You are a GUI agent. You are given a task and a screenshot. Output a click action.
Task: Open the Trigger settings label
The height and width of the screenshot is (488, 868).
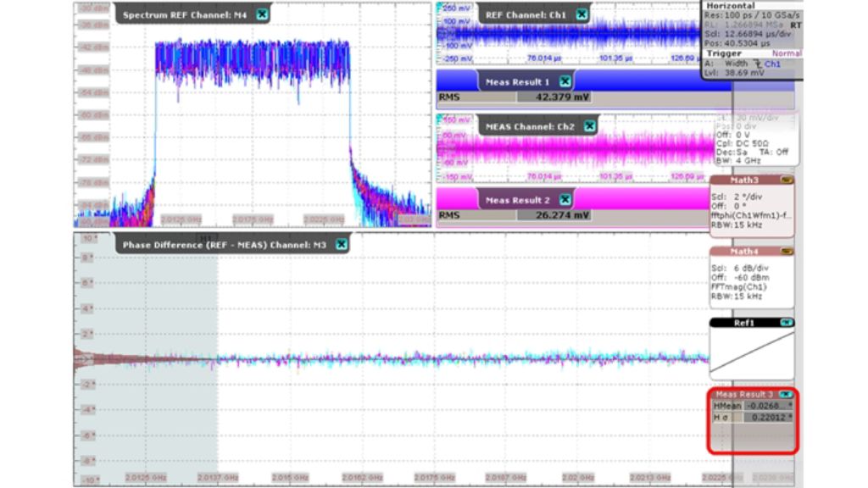724,53
